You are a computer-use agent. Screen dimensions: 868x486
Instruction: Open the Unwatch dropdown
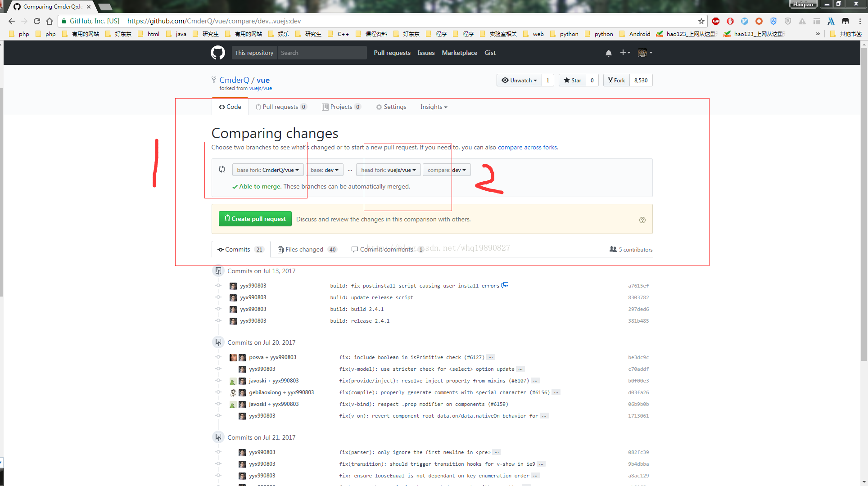[519, 80]
